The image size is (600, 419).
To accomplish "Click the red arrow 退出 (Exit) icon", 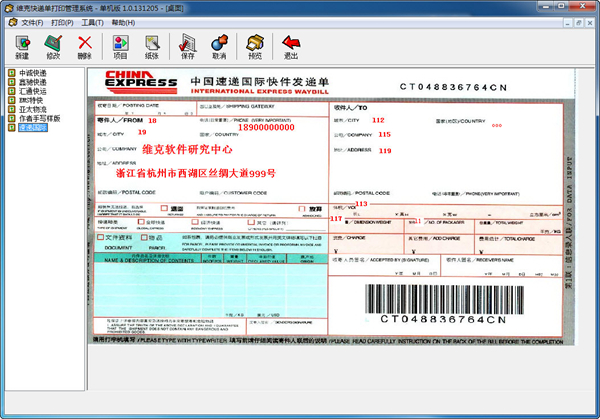I will 291,47.
